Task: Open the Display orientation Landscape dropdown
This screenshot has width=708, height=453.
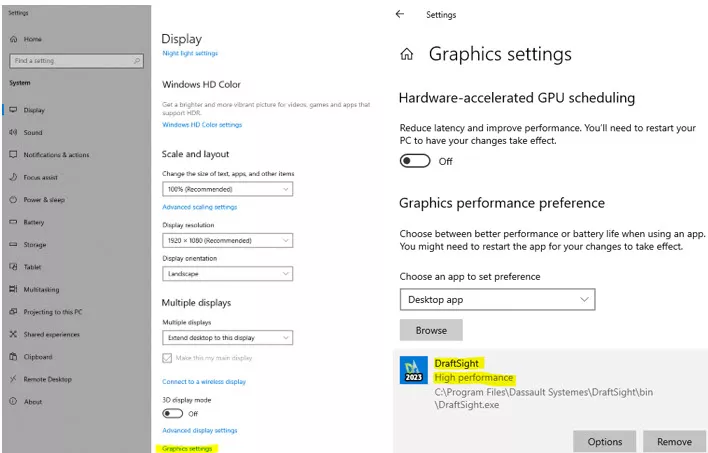Action: (x=227, y=274)
